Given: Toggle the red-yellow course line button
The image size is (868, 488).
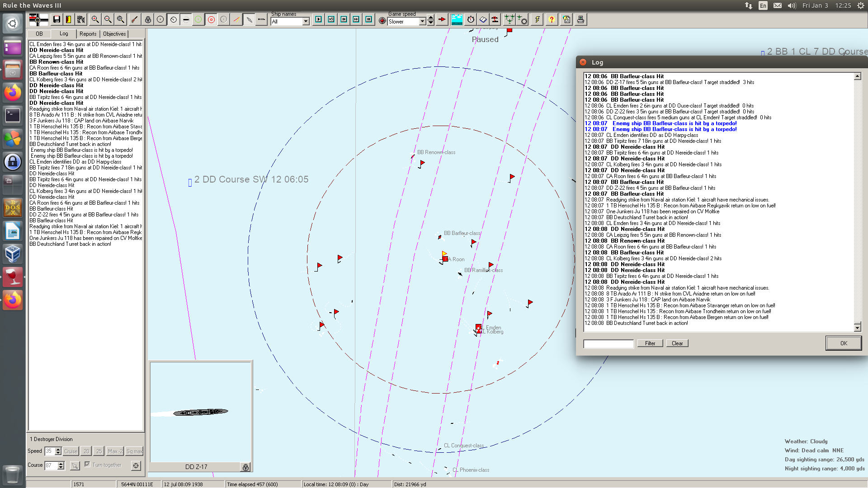Looking at the screenshot, I should tap(236, 19).
